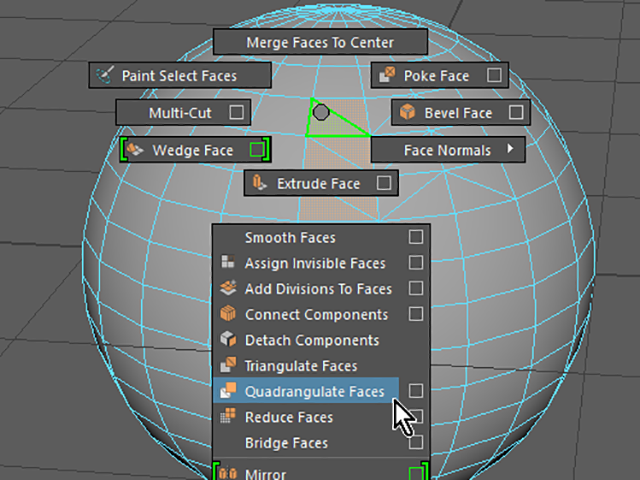Select Bridge Faces menu entry
Image resolution: width=640 pixels, height=480 pixels.
tap(321, 442)
